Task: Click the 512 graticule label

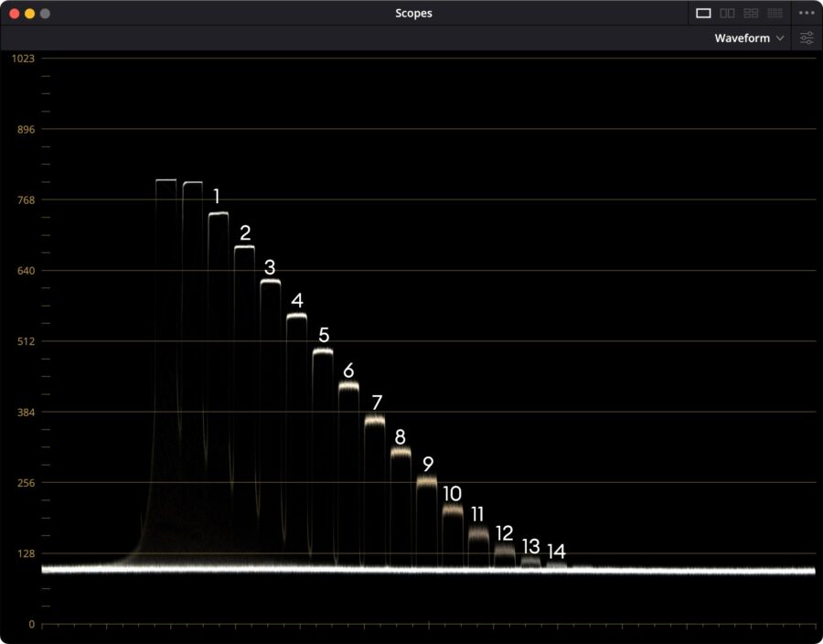Action: (25, 341)
